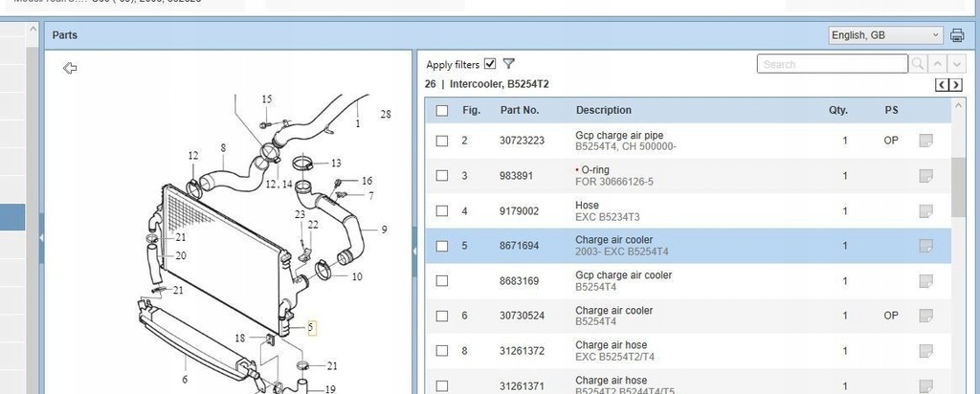
Task: Collapse the diagram pane using the middle splitter arrow
Action: [x=414, y=252]
